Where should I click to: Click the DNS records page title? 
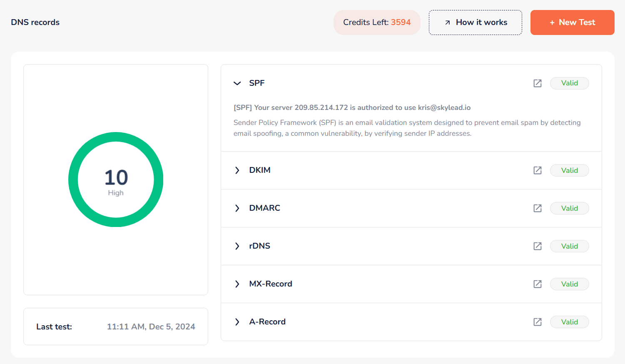pos(35,22)
